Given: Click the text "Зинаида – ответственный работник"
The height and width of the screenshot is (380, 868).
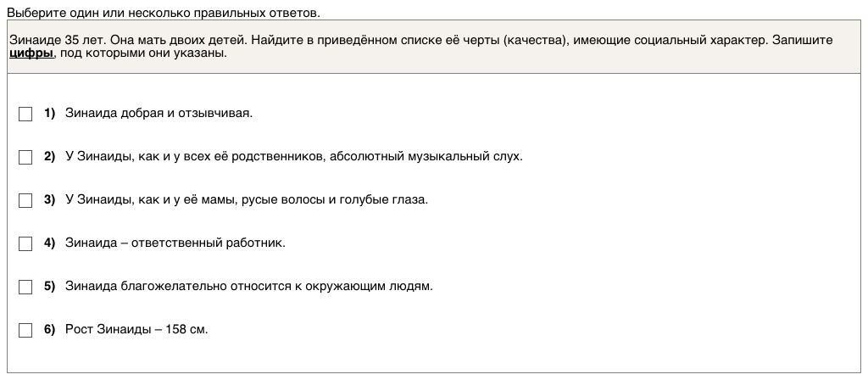Looking at the screenshot, I should point(175,243).
